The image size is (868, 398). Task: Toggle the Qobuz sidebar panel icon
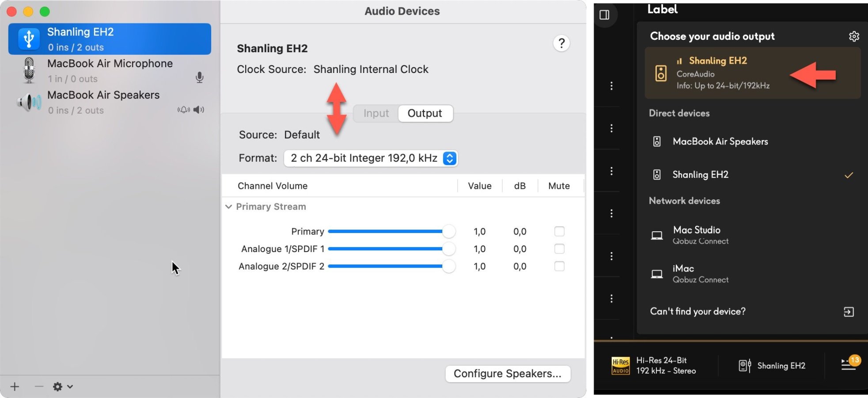(604, 15)
